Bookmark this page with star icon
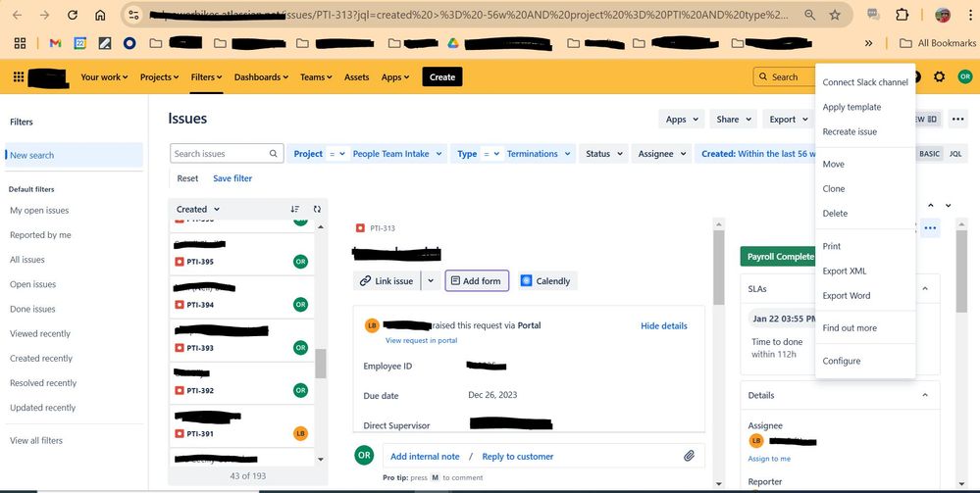The height and width of the screenshot is (493, 980). tap(835, 15)
